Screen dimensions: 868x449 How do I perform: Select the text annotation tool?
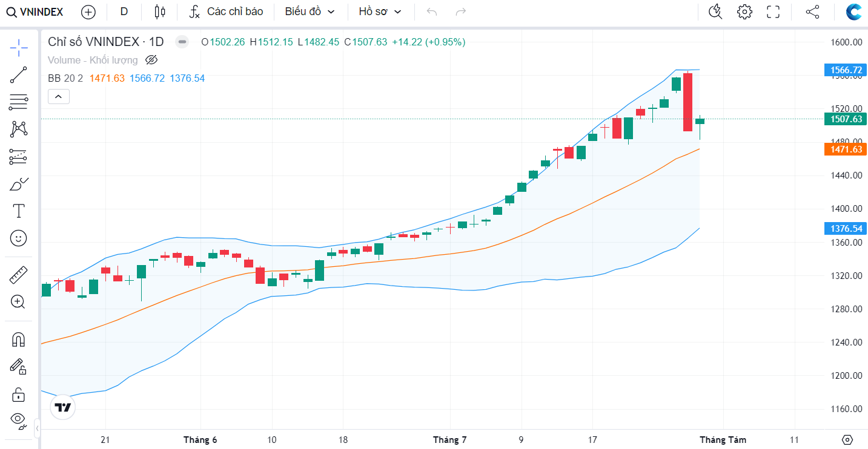click(19, 211)
